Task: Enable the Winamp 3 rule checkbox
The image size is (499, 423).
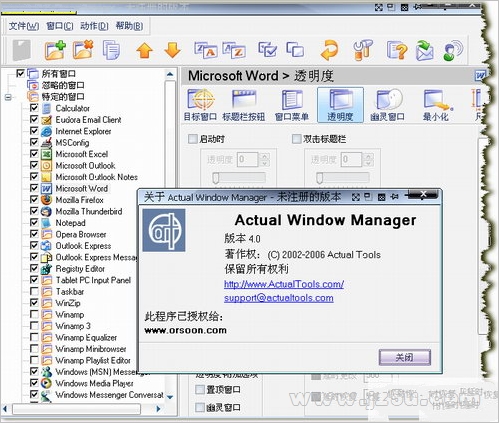Action: [x=34, y=326]
